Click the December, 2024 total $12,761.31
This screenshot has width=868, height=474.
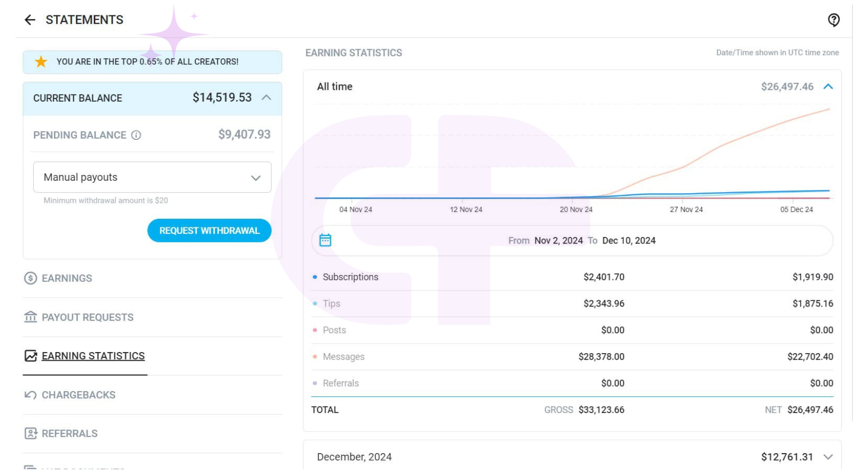[x=787, y=457]
